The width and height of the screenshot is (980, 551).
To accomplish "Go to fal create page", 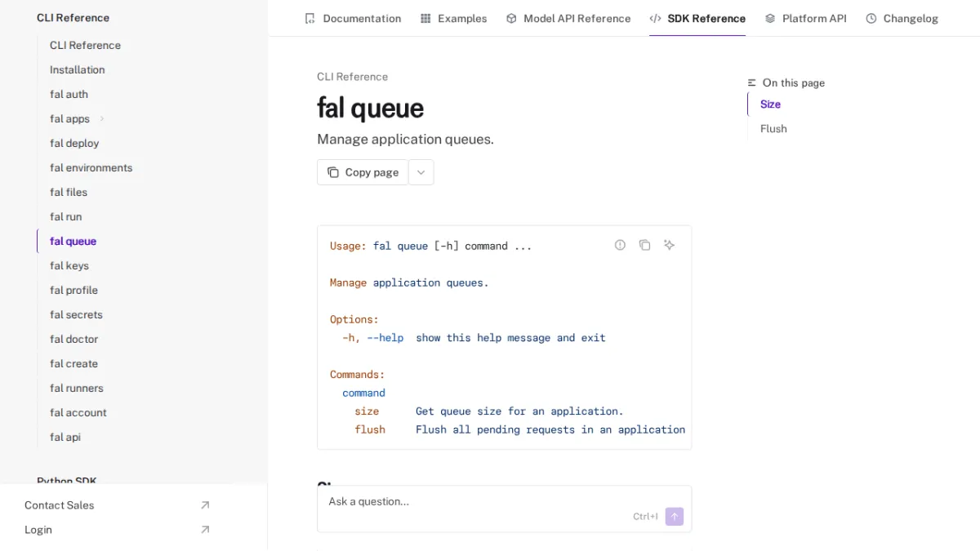I will 73,363.
